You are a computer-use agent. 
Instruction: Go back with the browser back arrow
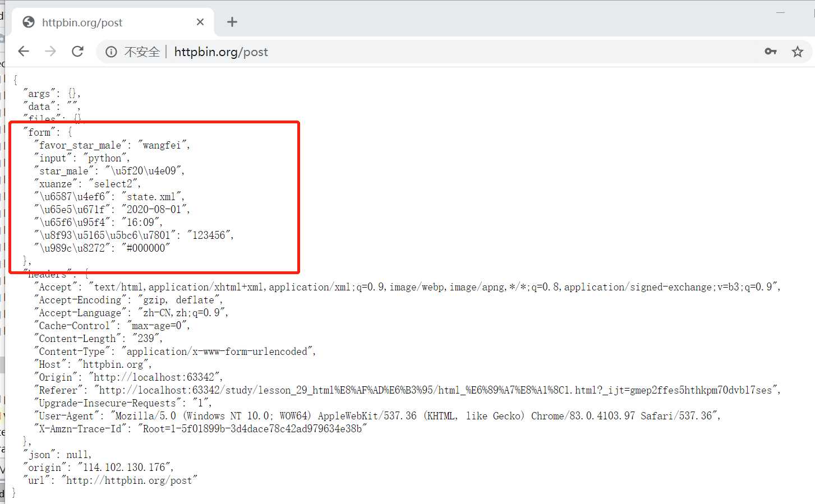click(24, 52)
